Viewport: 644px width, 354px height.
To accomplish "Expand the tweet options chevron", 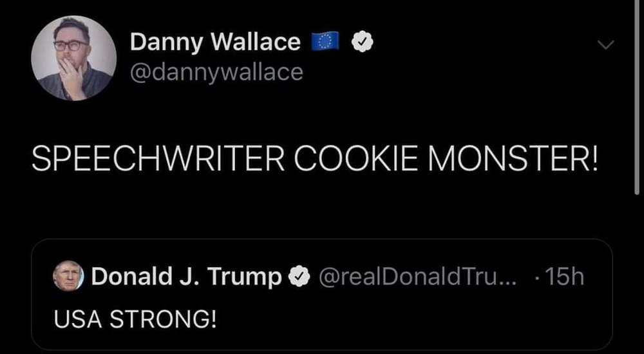I will 606,44.
